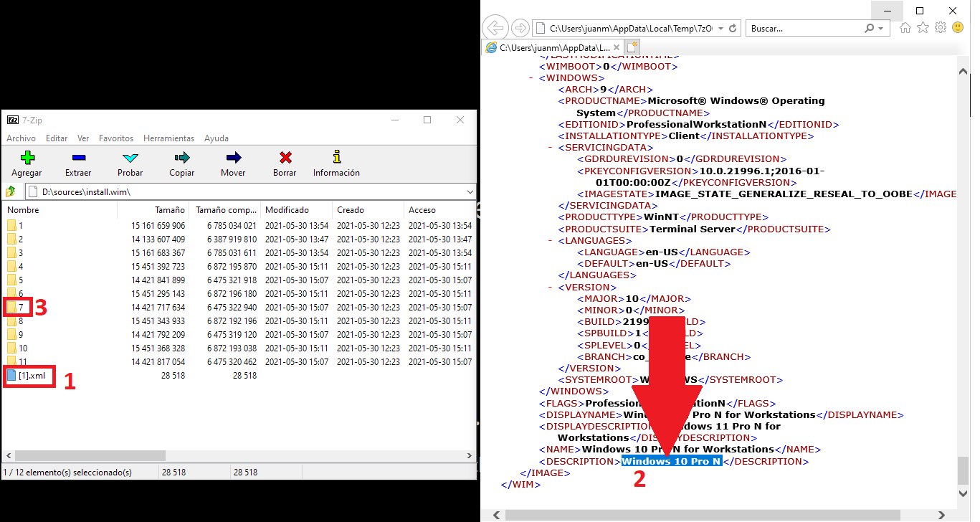
Task: Click the smiley feedback icon
Action: click(x=958, y=28)
